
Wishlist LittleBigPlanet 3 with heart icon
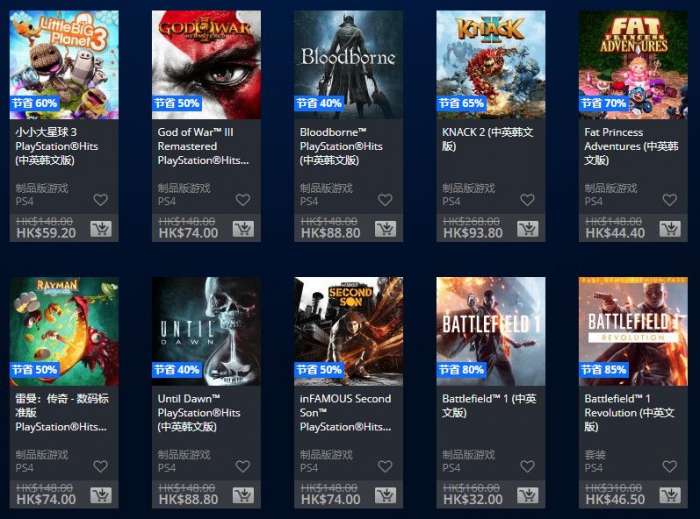coord(100,199)
